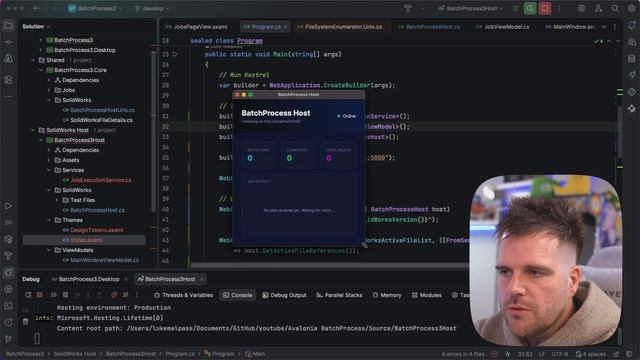Switch to the JobsPageView.axaml tab
The height and width of the screenshot is (360, 640).
click(x=197, y=27)
